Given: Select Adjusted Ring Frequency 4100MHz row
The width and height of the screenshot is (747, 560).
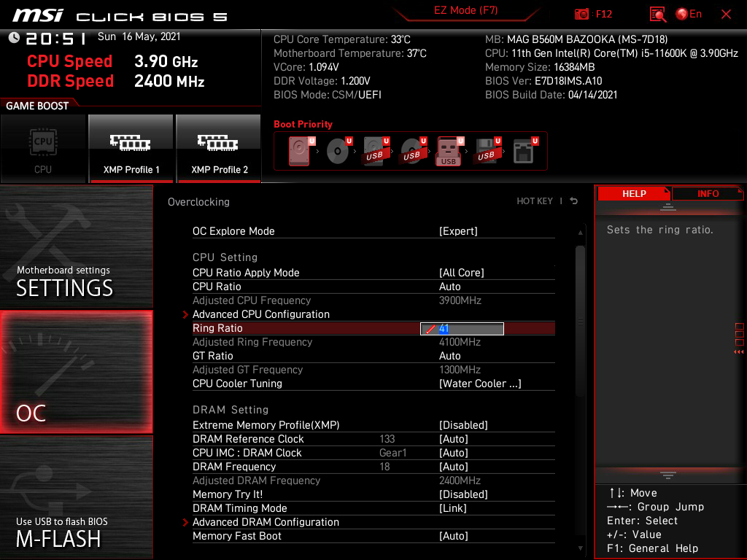Looking at the screenshot, I should (373, 342).
